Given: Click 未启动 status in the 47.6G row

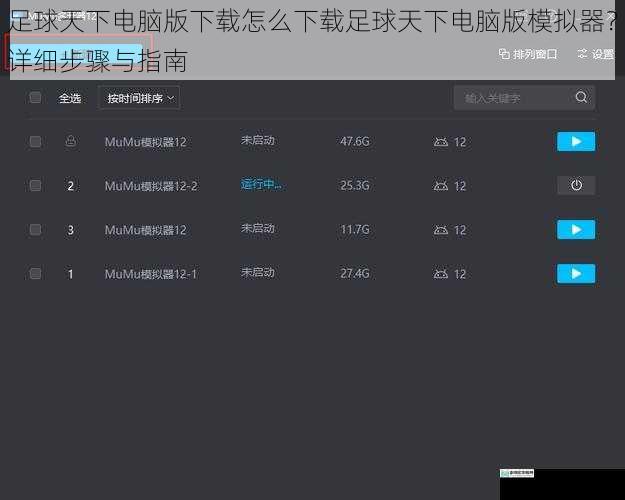Looking at the screenshot, I should 257,140.
